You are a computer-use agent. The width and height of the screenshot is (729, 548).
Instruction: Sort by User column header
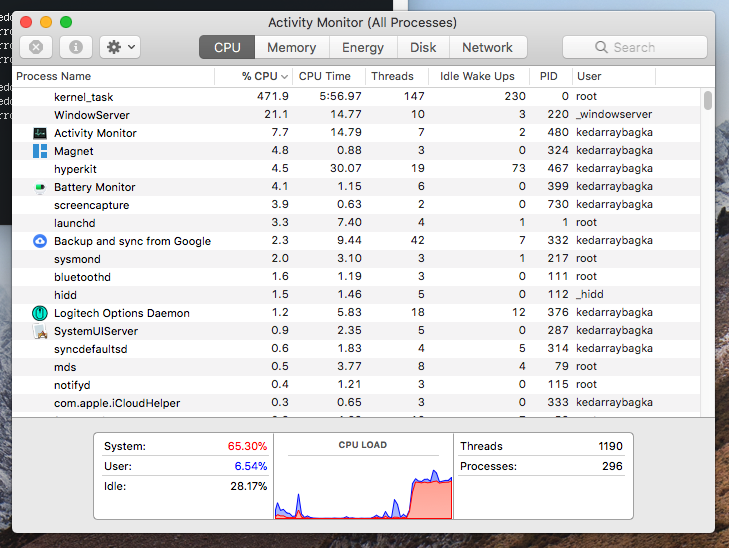[x=614, y=76]
